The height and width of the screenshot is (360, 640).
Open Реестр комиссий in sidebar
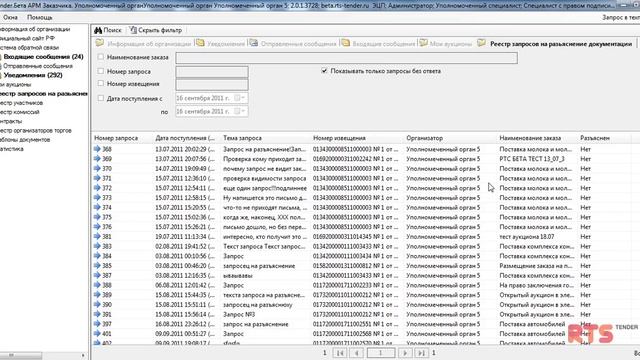click(x=20, y=112)
